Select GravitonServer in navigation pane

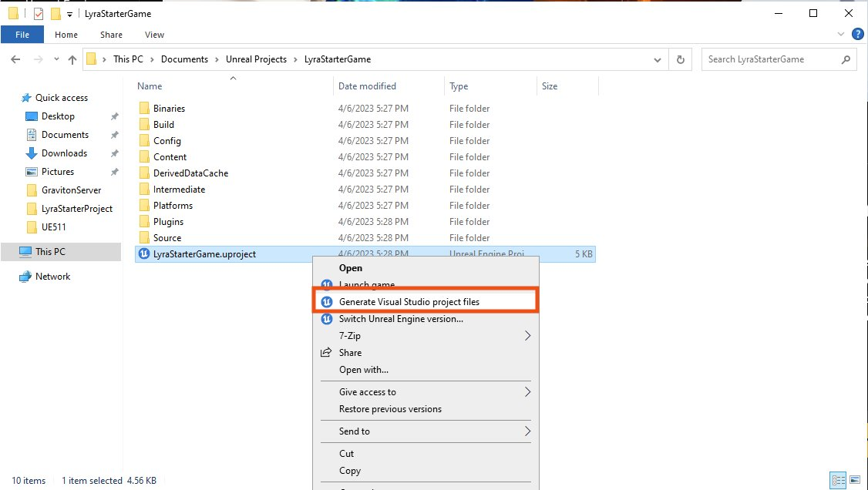[x=72, y=190]
